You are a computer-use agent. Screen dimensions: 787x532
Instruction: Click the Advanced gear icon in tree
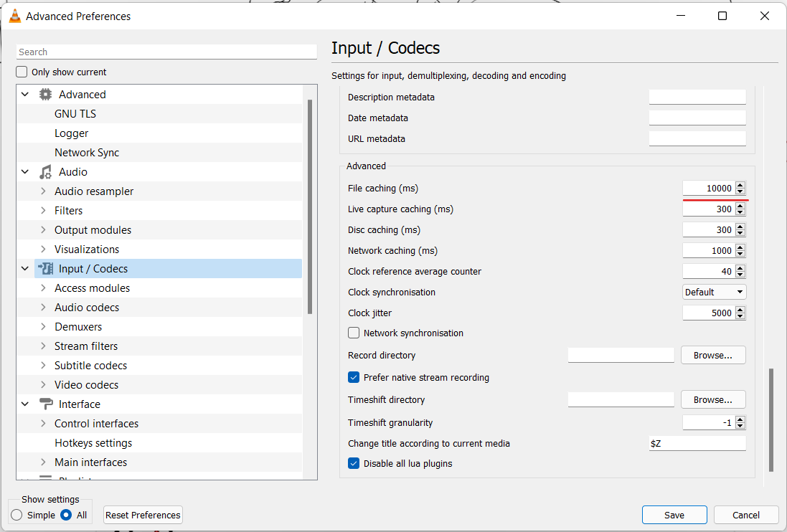click(x=46, y=95)
